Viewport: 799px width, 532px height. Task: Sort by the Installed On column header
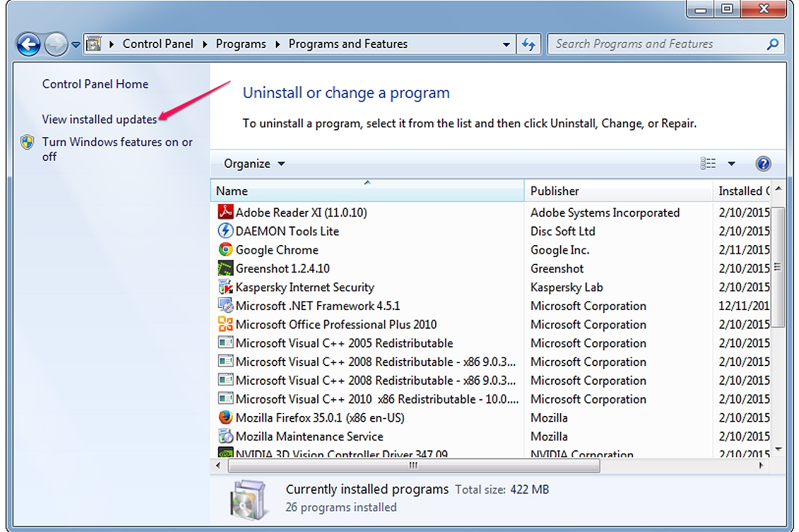click(x=742, y=191)
